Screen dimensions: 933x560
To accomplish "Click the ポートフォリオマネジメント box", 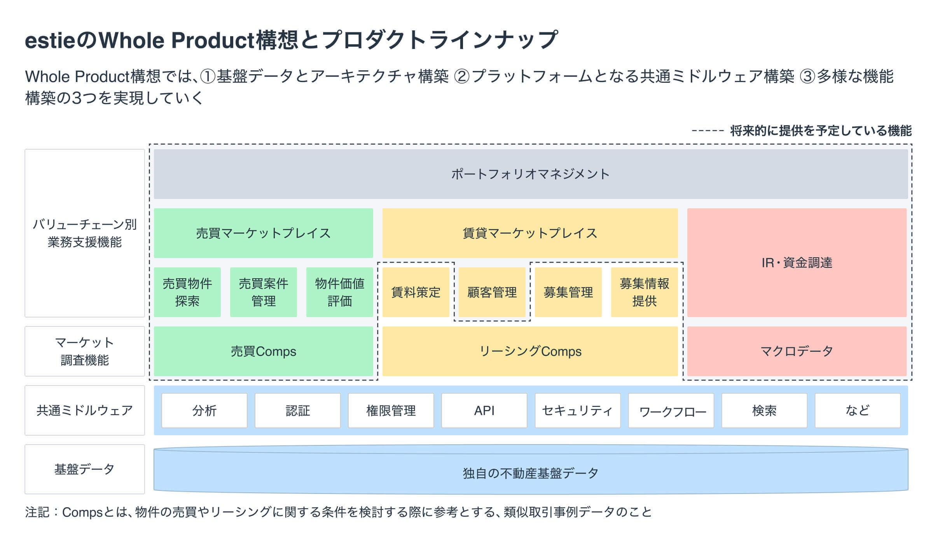I will point(531,174).
